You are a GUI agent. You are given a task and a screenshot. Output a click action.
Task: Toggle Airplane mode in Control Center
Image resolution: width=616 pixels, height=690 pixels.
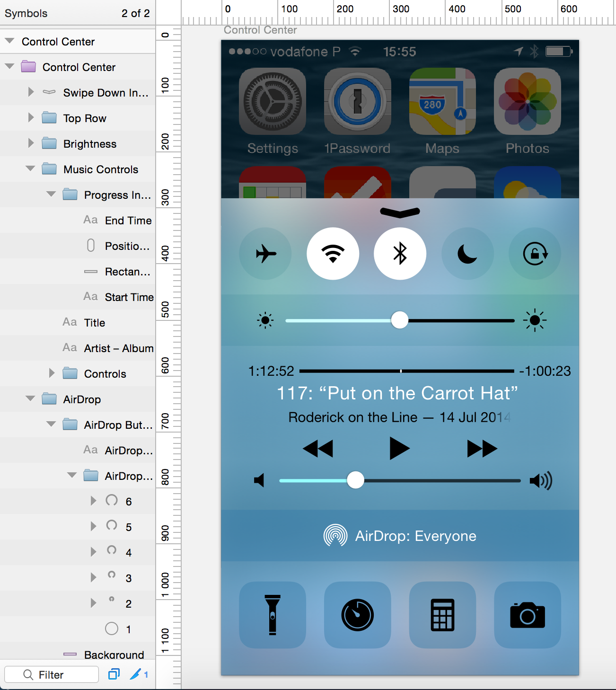pyautogui.click(x=265, y=254)
